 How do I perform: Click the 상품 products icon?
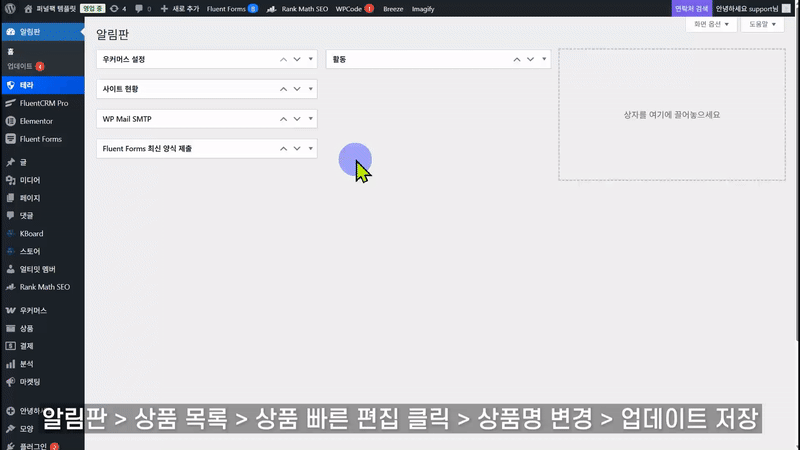11,328
